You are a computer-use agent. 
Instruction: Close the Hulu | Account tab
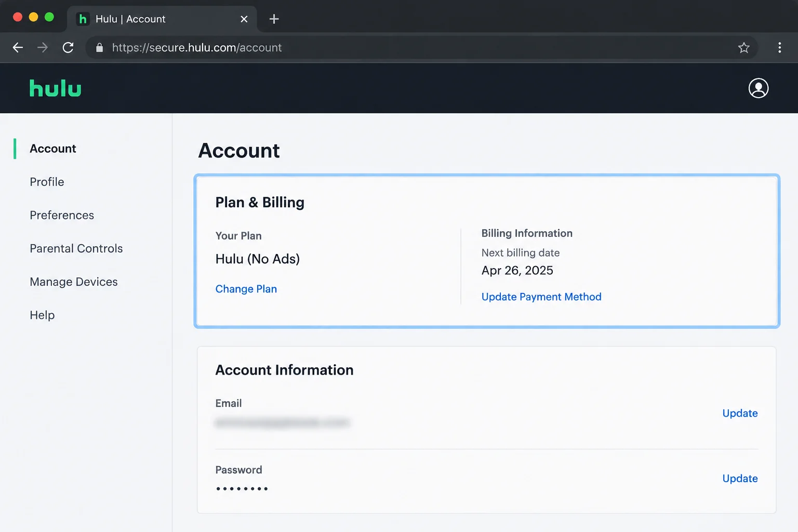[244, 19]
